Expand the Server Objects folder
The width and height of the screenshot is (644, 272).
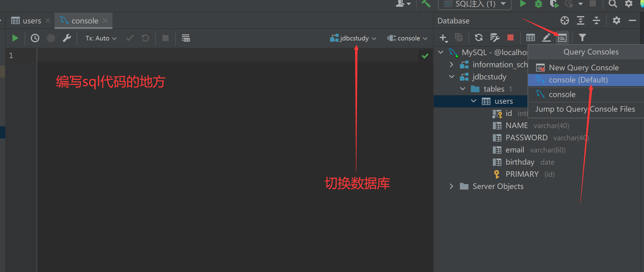[x=451, y=186]
